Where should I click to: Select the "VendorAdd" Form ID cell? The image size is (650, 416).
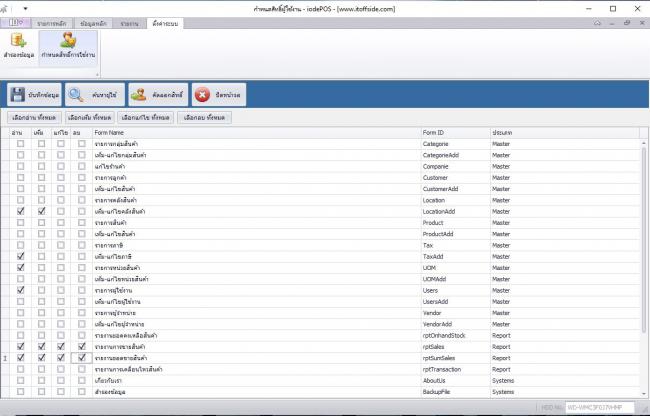tap(455, 324)
